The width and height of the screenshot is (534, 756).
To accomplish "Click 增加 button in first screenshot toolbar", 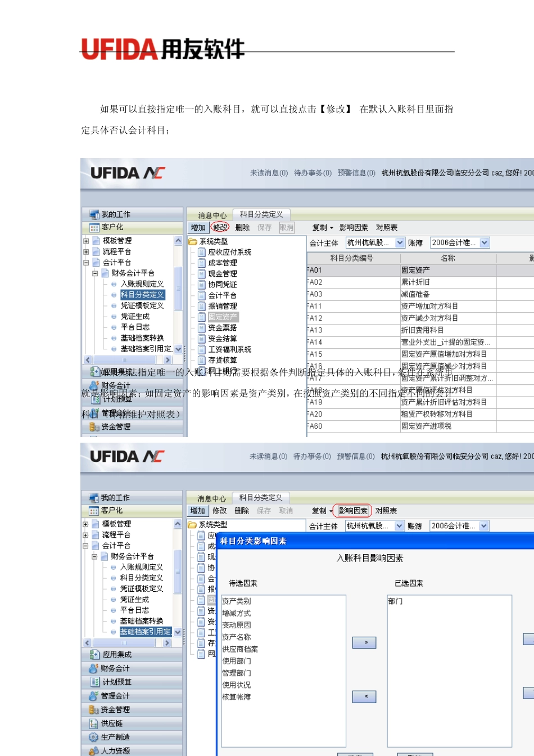I will 198,227.
